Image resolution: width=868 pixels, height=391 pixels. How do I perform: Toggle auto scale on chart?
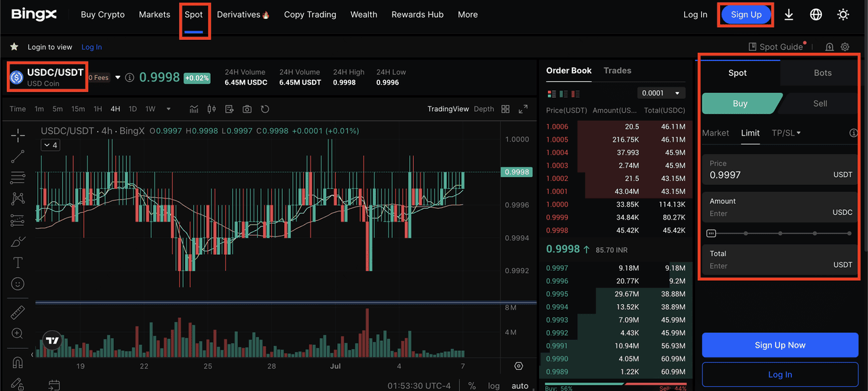click(x=520, y=386)
